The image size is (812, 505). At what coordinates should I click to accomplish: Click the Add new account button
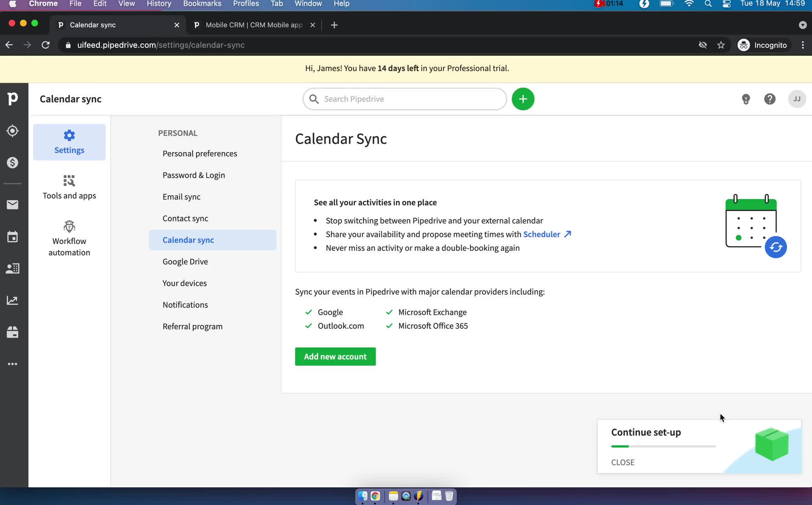point(335,356)
